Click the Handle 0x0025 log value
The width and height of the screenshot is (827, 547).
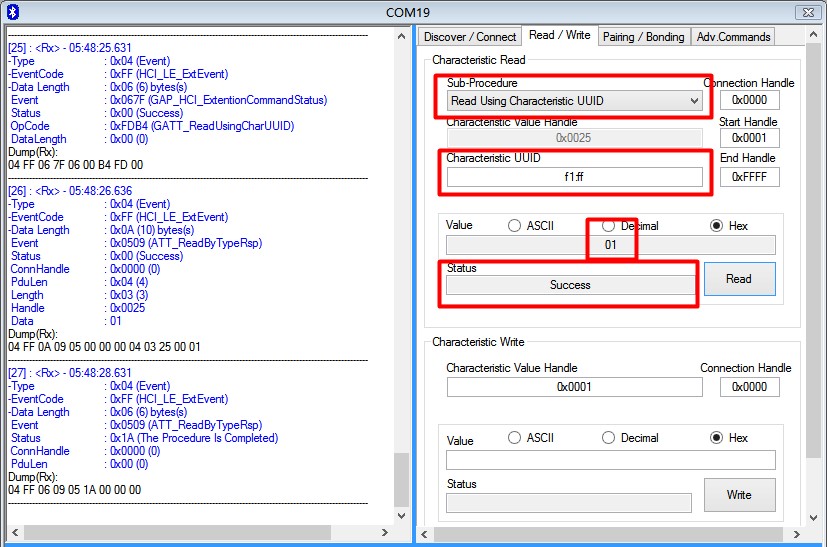[x=127, y=308]
